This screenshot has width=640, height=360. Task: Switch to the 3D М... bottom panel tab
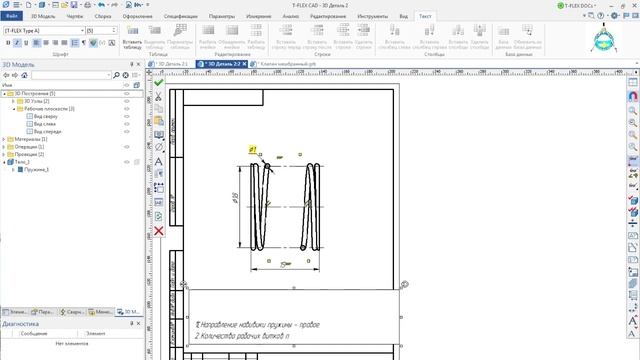pyautogui.click(x=128, y=312)
